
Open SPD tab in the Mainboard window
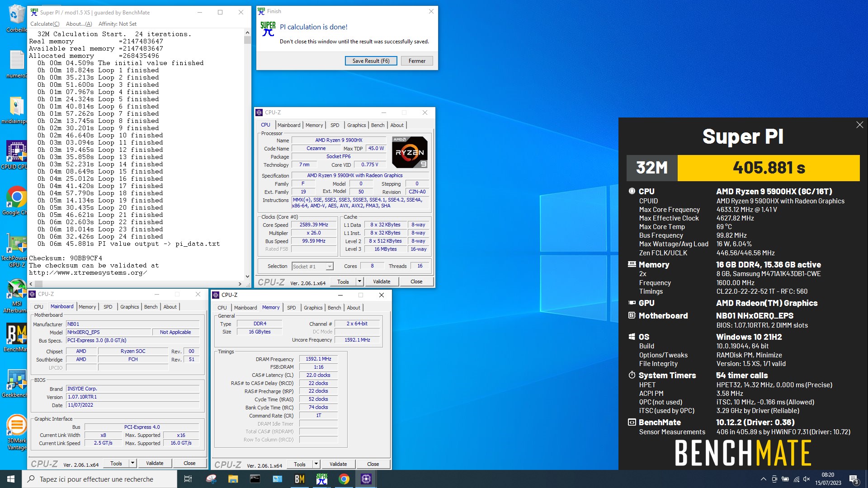[x=108, y=307]
